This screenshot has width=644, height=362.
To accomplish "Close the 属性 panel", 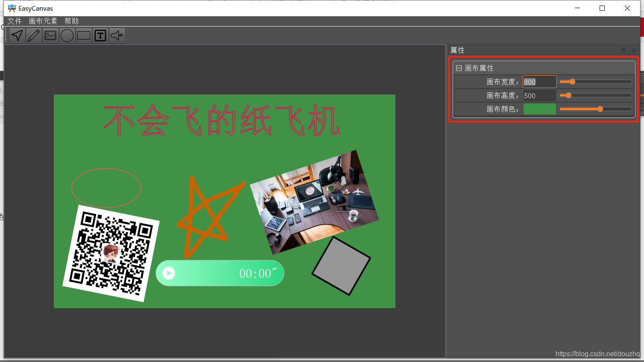I will (x=635, y=50).
